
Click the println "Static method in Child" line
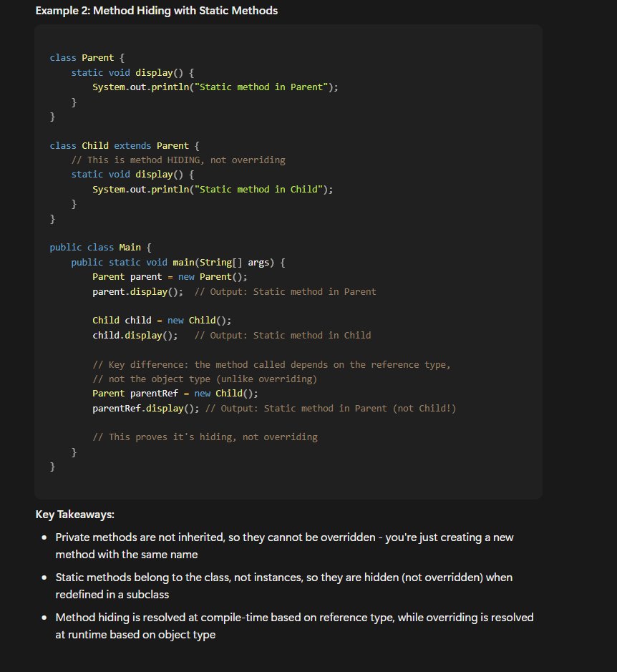(x=213, y=190)
